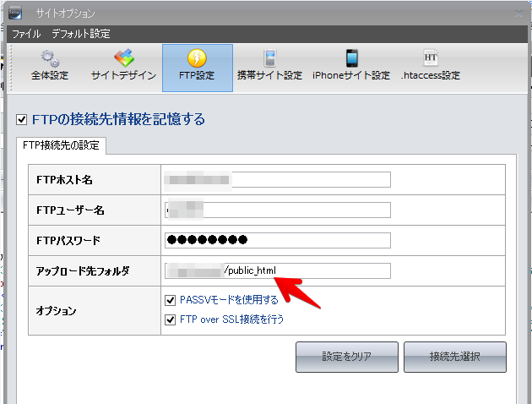Image resolution: width=532 pixels, height=404 pixels.
Task: Select the FTP設定 lightning icon
Action: coord(197,68)
